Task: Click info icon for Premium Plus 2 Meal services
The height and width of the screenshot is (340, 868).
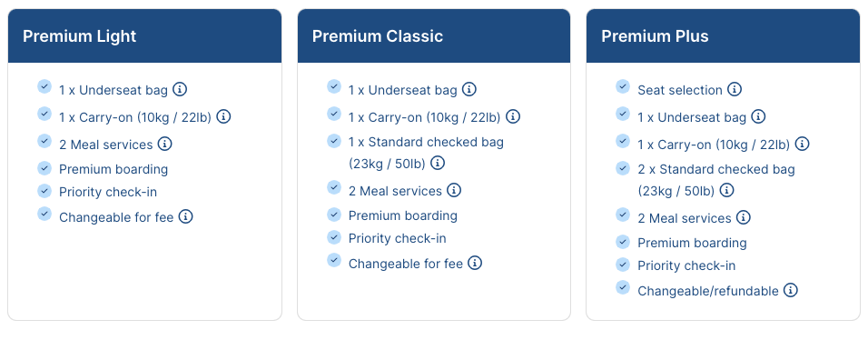Action: coord(744,217)
